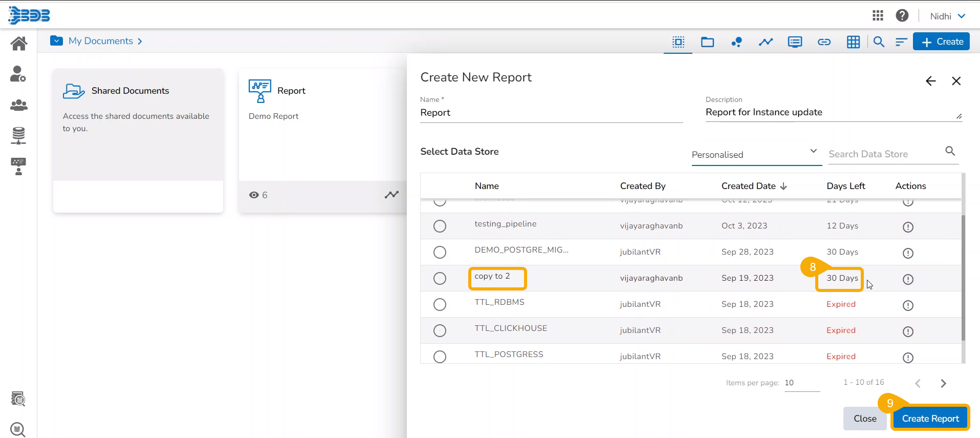Open the items per page selector

coord(801,383)
